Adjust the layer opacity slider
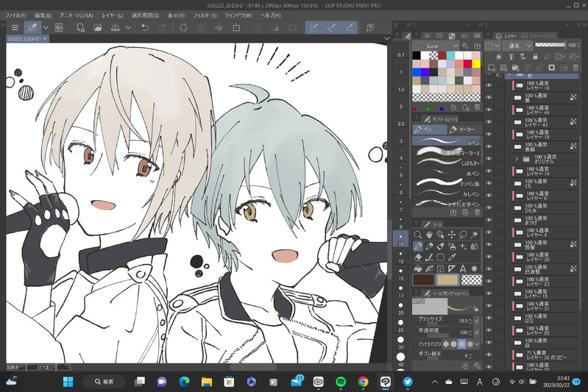Viewport: 588px width, 392px height. pyautogui.click(x=550, y=45)
